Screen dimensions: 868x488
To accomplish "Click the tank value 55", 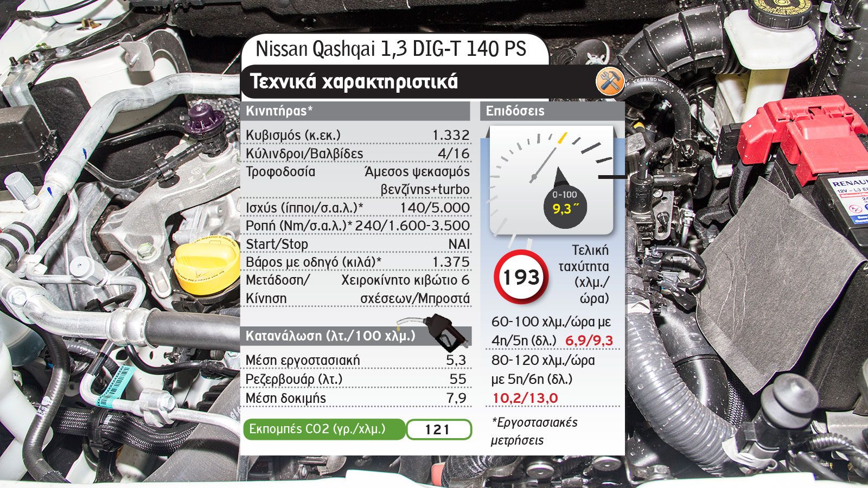I will click(458, 379).
